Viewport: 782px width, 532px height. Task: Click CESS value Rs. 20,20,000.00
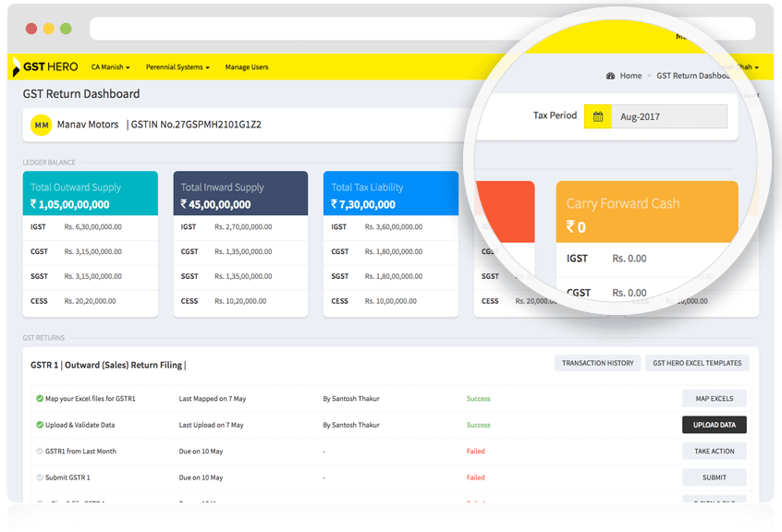pos(90,301)
